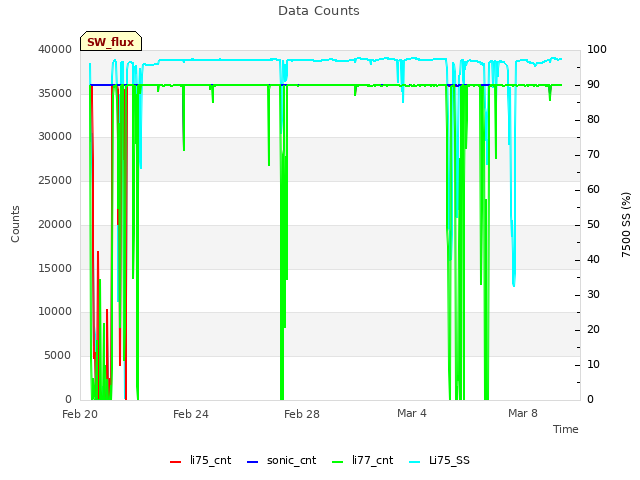
Task: Click the Data Counts chart title
Action: (319, 11)
